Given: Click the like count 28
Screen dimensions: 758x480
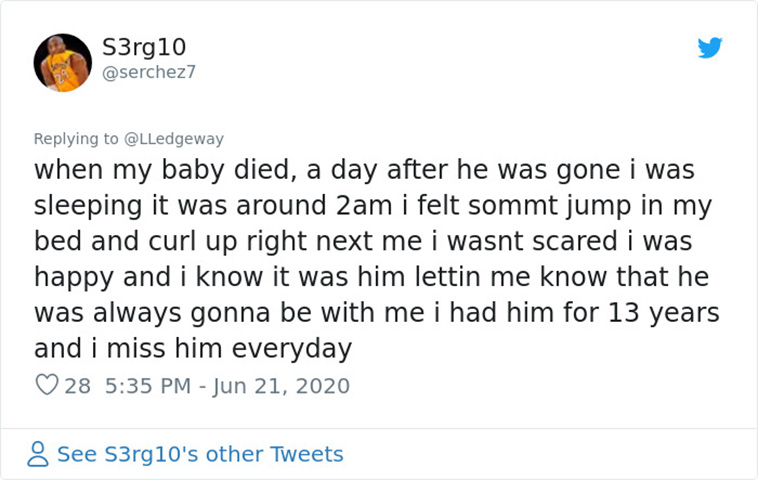Looking at the screenshot, I should pyautogui.click(x=77, y=386).
